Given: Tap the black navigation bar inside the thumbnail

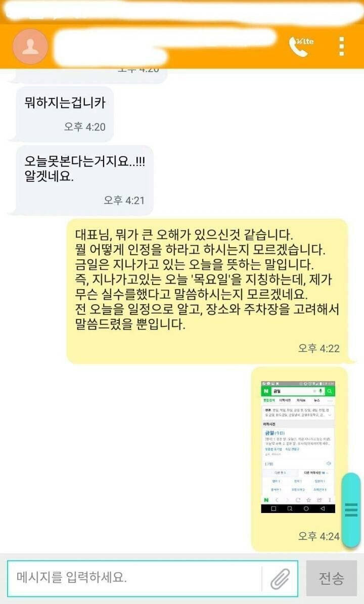Looking at the screenshot, I should click(x=298, y=508).
